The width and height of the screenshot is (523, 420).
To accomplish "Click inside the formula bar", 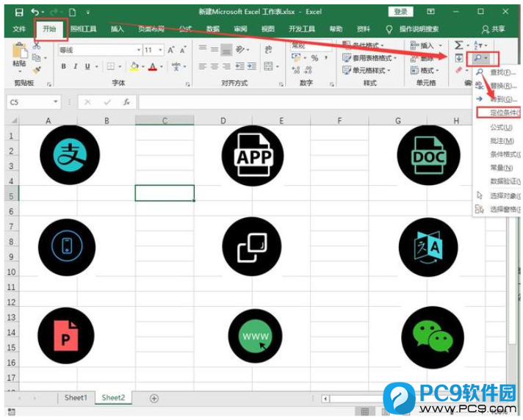I will click(304, 102).
